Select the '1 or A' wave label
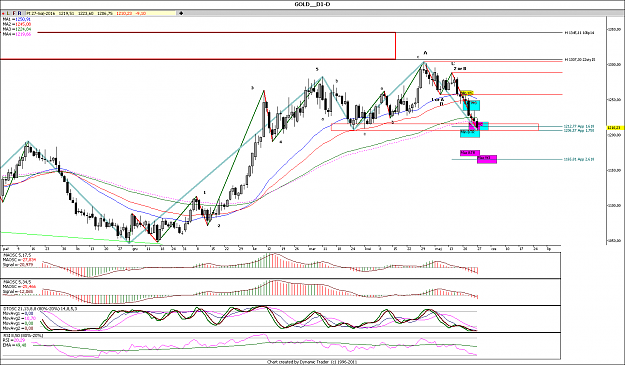625x365 pixels. 438,99
